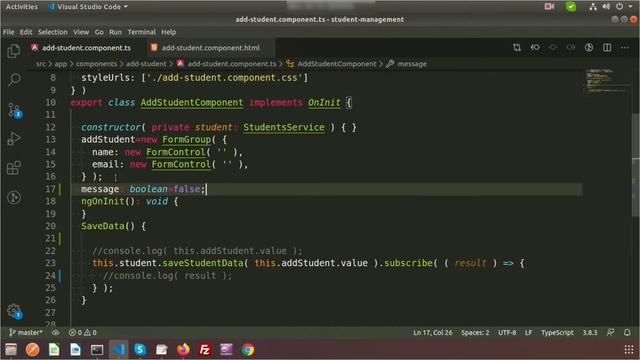Open the network status tray icon
640x360 pixels.
pyautogui.click(x=593, y=7)
